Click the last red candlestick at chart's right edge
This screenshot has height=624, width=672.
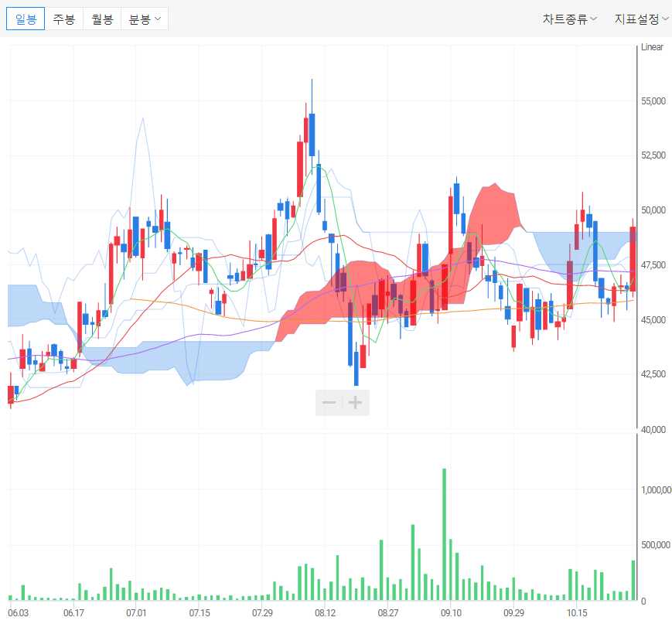click(x=633, y=257)
